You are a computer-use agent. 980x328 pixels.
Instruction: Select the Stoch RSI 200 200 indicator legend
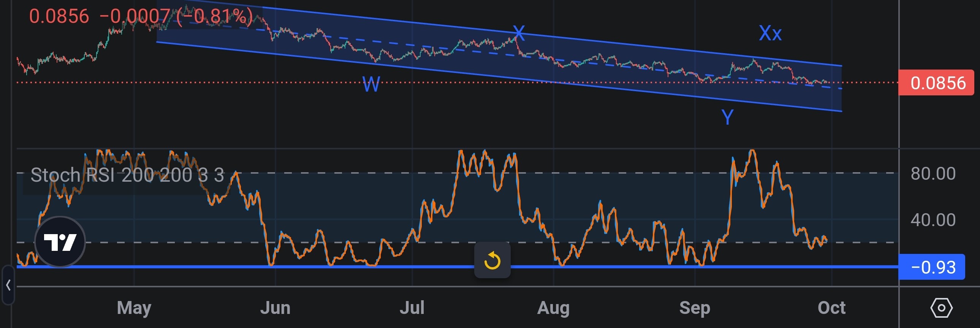(x=127, y=175)
